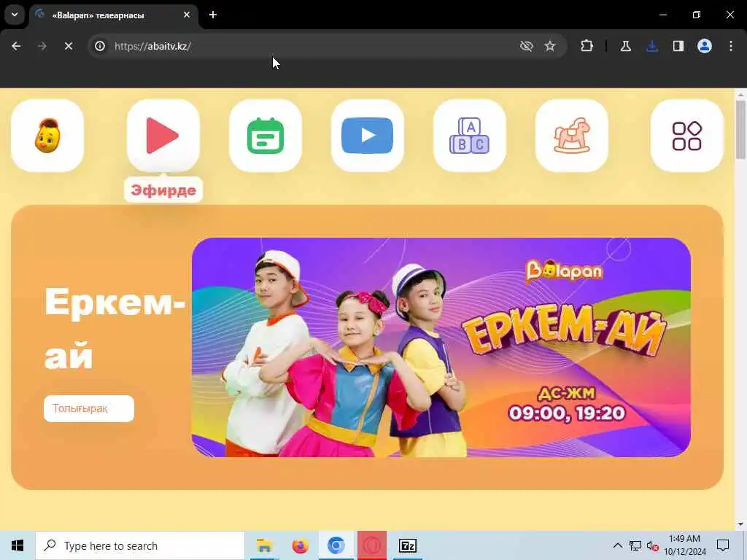Expand the tab search dropdown arrow
The image size is (747, 560).
(15, 15)
